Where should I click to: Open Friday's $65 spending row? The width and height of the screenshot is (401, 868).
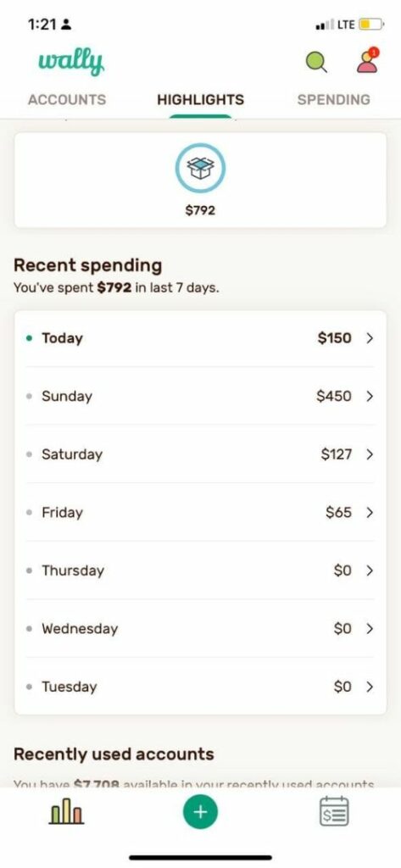[200, 513]
